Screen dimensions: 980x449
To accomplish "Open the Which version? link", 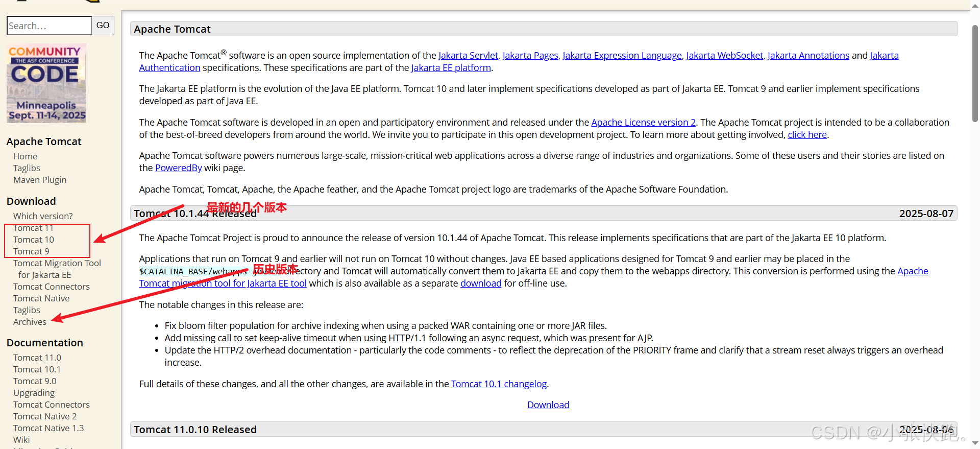I will tap(43, 216).
